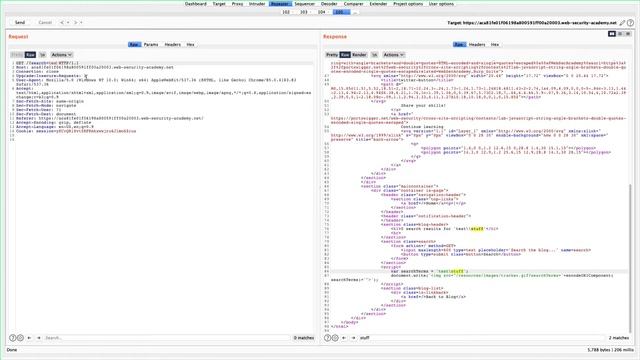Select tabbed layout view icon

click(628, 34)
